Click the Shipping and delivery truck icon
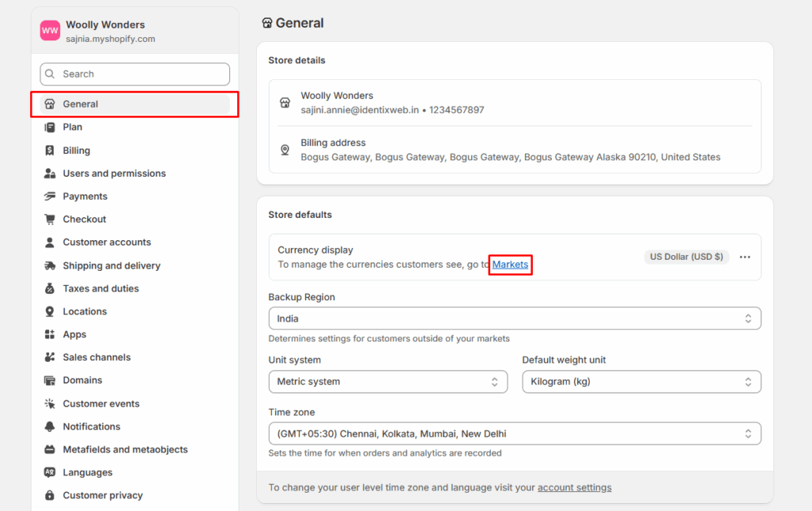The image size is (812, 511). (50, 266)
